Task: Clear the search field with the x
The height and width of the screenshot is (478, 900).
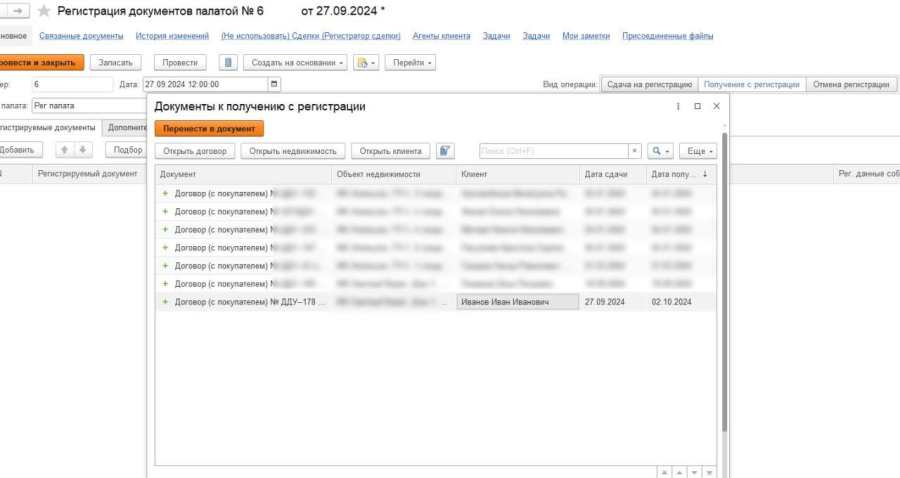Action: pyautogui.click(x=634, y=151)
